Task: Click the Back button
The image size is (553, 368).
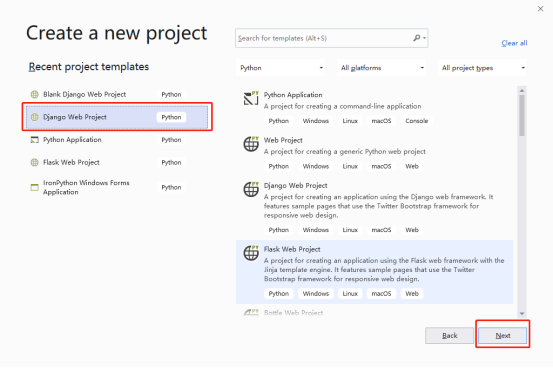Action: [x=450, y=336]
